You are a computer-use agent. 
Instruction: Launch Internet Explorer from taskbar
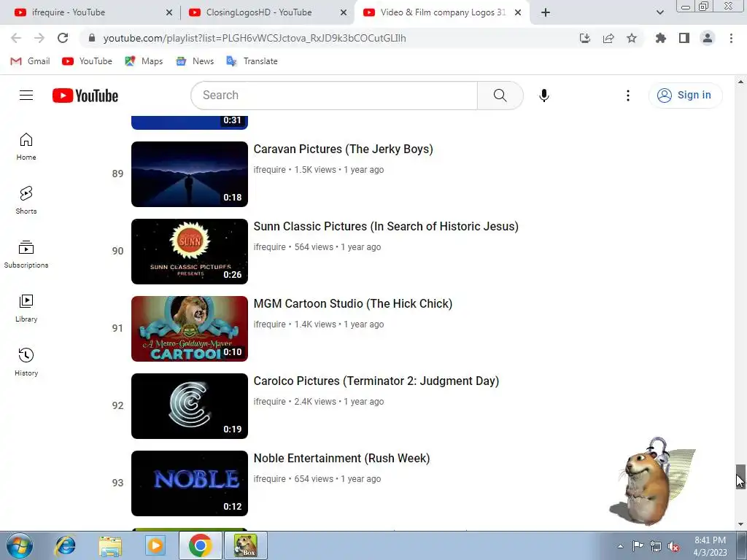tap(65, 545)
